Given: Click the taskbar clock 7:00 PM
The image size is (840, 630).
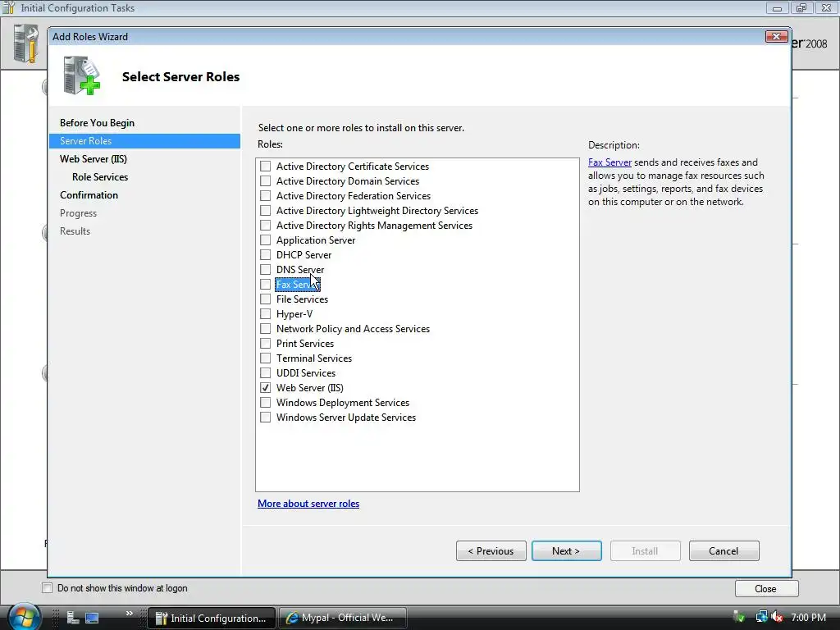Looking at the screenshot, I should [x=808, y=617].
